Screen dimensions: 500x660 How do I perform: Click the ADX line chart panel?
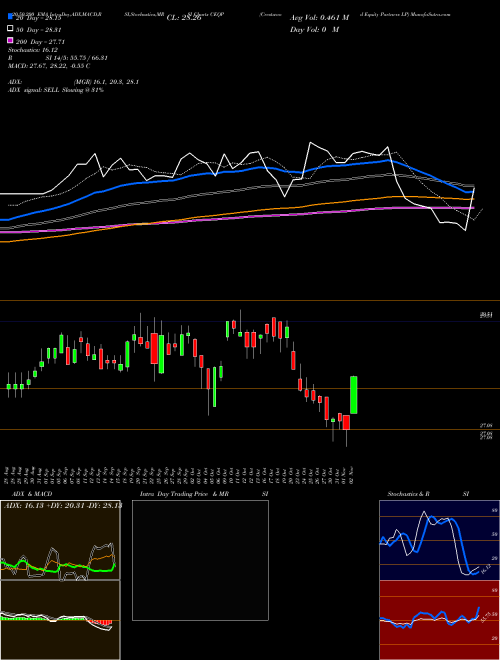(x=60, y=540)
